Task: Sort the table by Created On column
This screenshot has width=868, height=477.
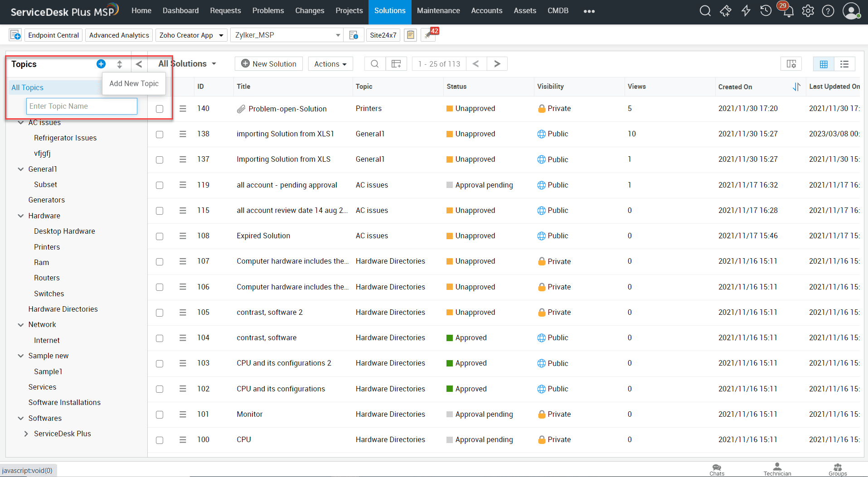Action: tap(735, 87)
